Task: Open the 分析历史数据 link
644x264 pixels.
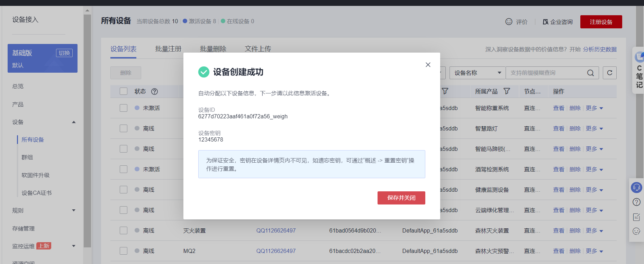Action: coord(600,49)
